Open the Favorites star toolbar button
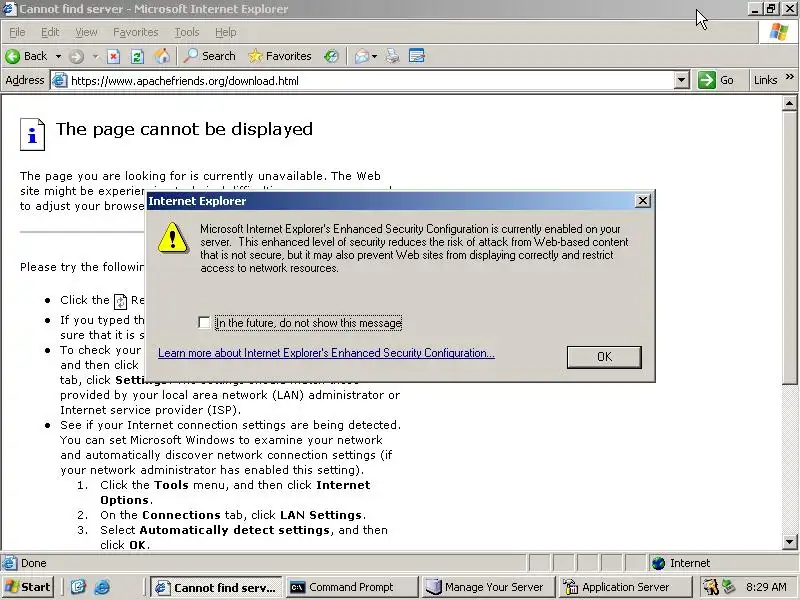Viewport: 800px width, 600px height. pyautogui.click(x=279, y=56)
